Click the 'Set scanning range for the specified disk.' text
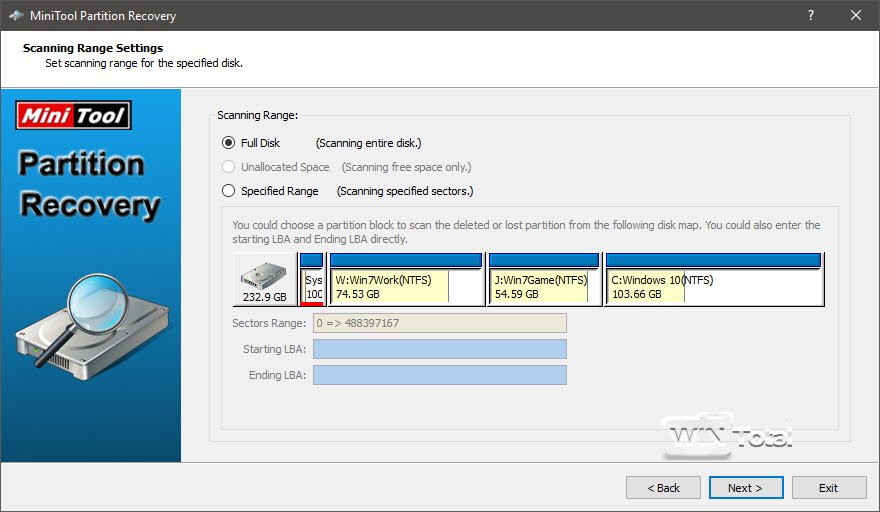This screenshot has height=512, width=880. click(144, 63)
